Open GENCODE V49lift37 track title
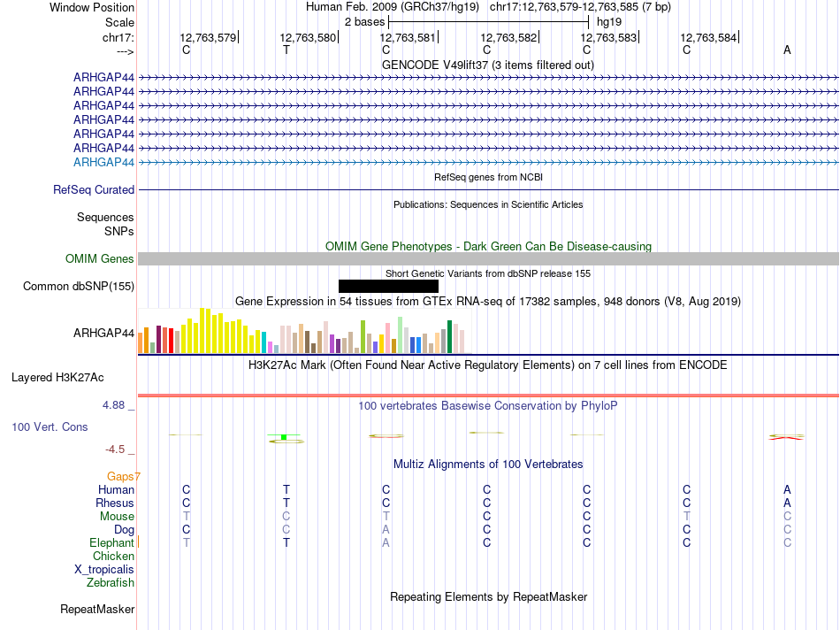This screenshot has width=840, height=630. pyautogui.click(x=488, y=65)
